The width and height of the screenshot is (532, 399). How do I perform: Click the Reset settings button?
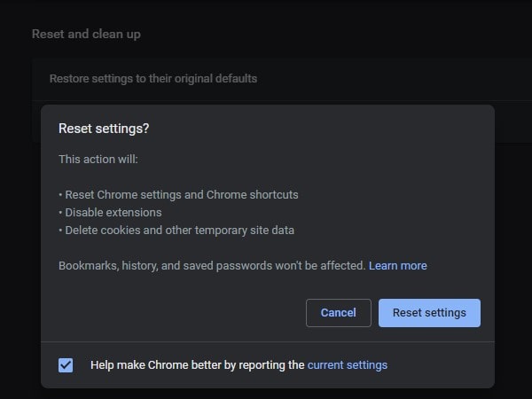(429, 313)
